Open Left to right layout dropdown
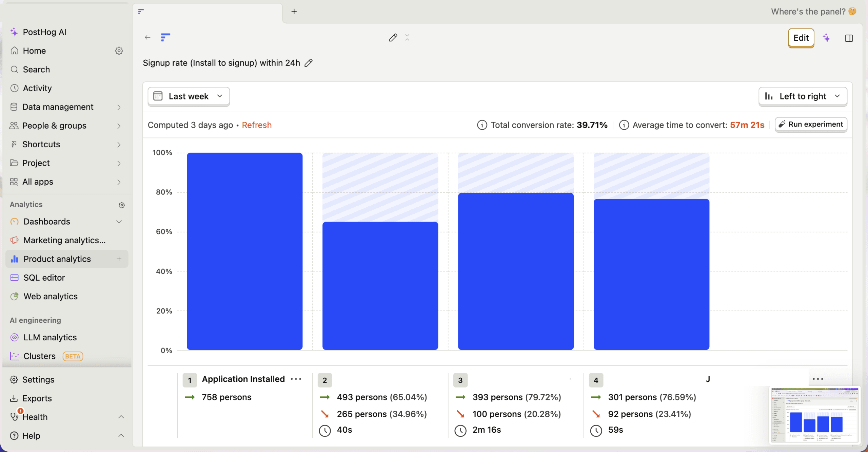Screen dimensions: 868x452 [803, 96]
